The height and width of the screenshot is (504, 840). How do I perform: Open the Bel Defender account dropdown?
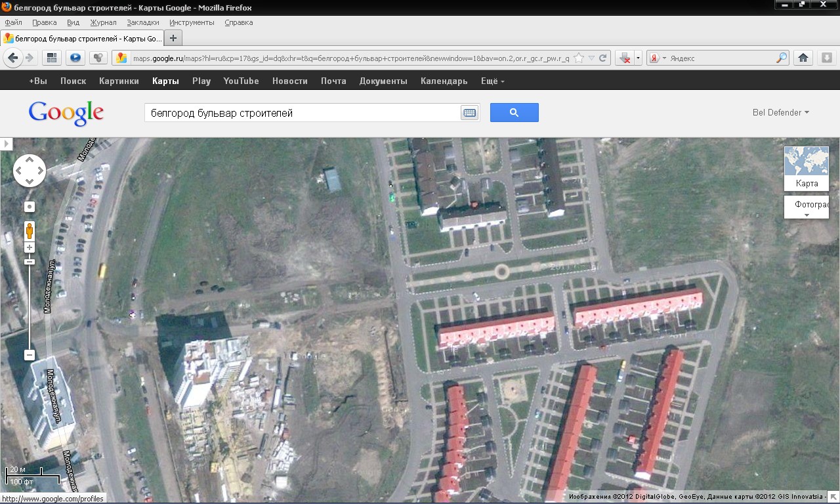click(x=781, y=112)
